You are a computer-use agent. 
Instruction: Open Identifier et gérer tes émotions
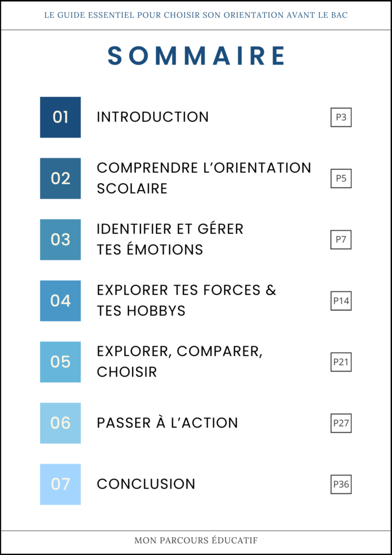170,239
